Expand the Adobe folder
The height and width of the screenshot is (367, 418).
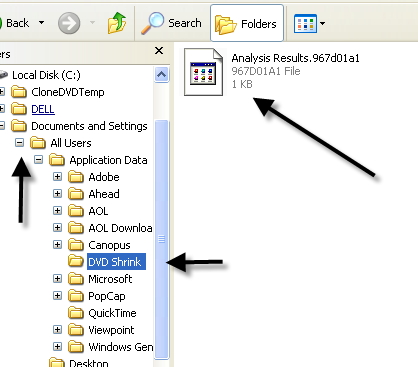pyautogui.click(x=58, y=177)
